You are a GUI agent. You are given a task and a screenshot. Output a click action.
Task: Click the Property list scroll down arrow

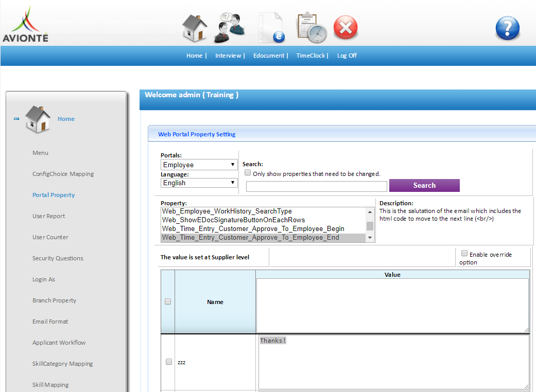point(370,238)
